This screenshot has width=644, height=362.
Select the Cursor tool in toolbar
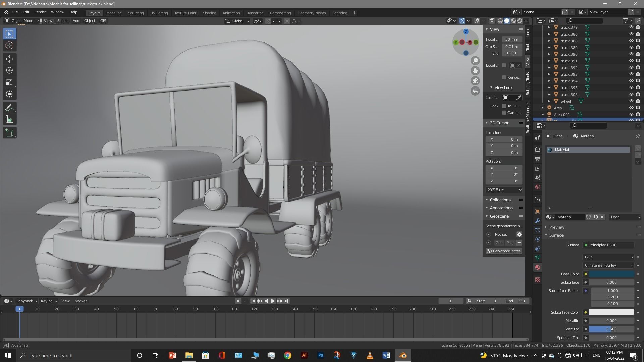click(x=9, y=45)
